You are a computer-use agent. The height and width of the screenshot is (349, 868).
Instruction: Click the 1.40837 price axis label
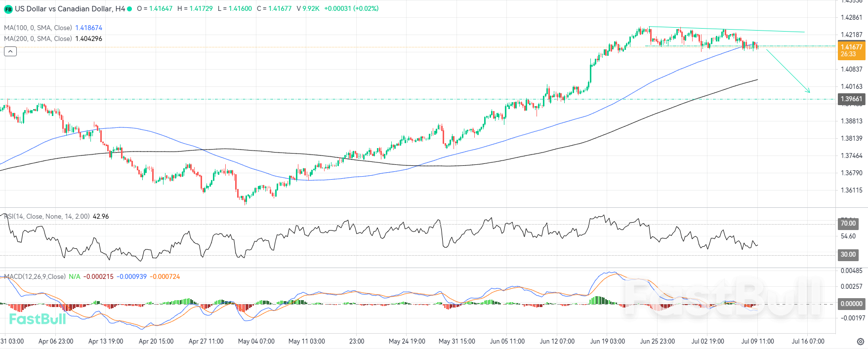coord(852,69)
